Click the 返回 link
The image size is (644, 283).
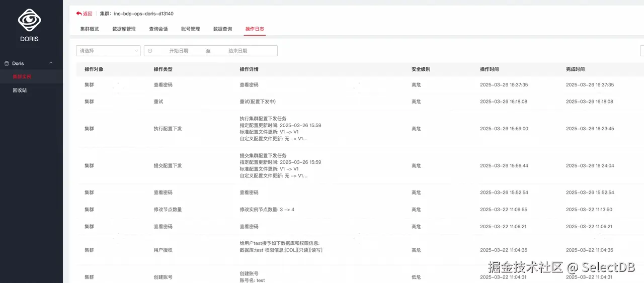pos(88,14)
